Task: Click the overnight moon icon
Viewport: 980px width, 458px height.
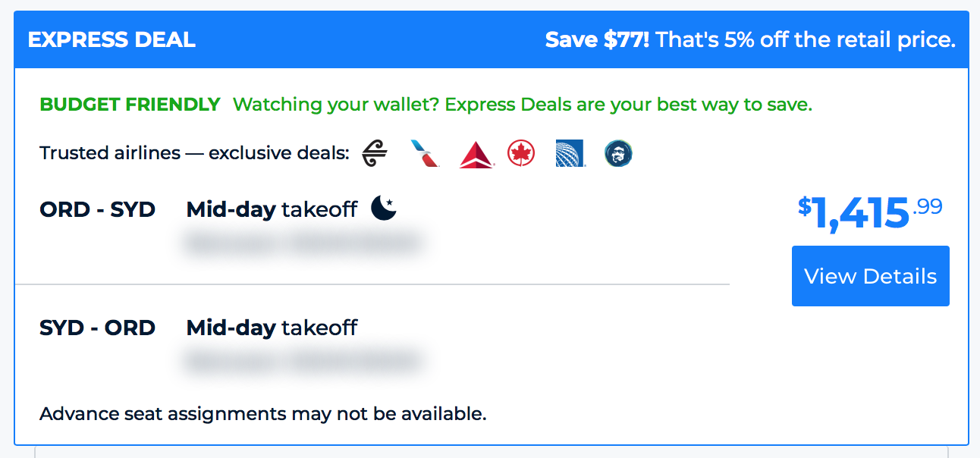Action: pyautogui.click(x=384, y=208)
